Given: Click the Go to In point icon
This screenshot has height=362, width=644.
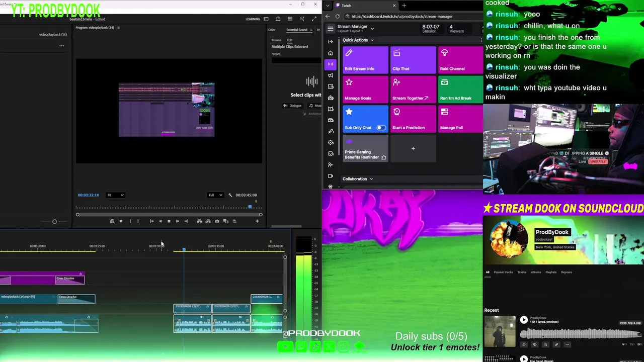Looking at the screenshot, I should coord(152,221).
